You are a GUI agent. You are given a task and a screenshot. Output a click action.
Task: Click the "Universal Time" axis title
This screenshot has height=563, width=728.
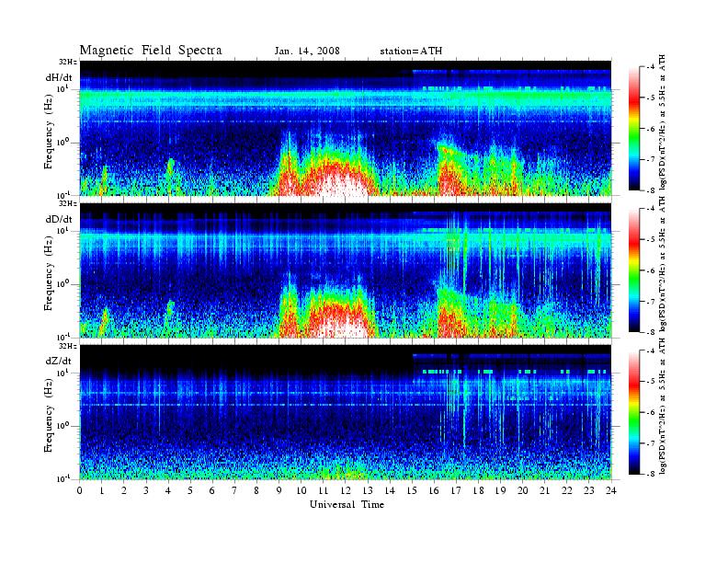(347, 504)
